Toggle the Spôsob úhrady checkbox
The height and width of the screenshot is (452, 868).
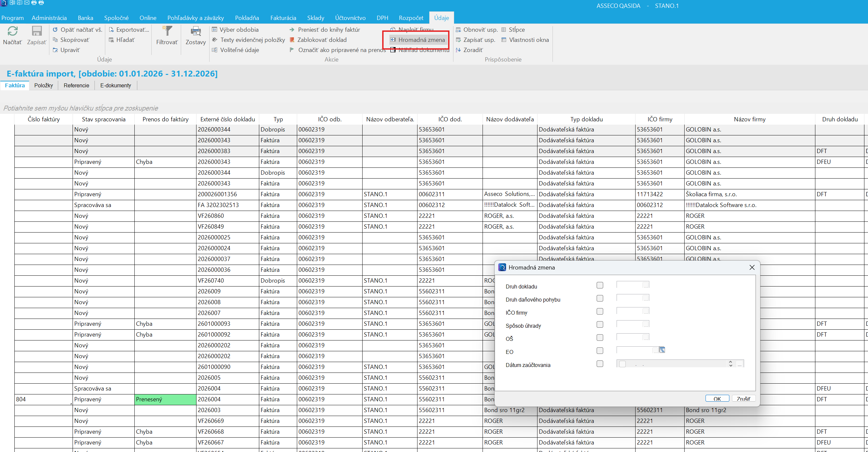(x=600, y=324)
